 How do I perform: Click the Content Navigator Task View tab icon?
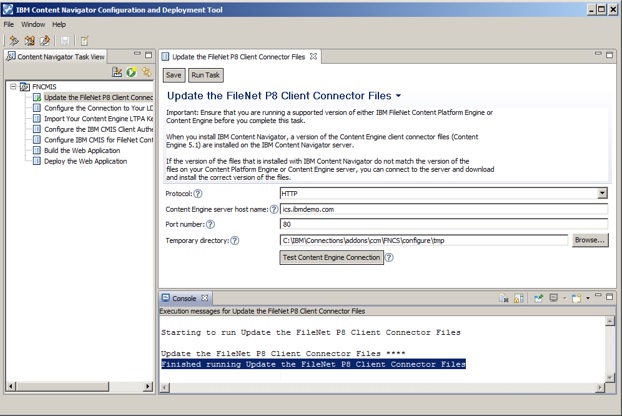(11, 56)
